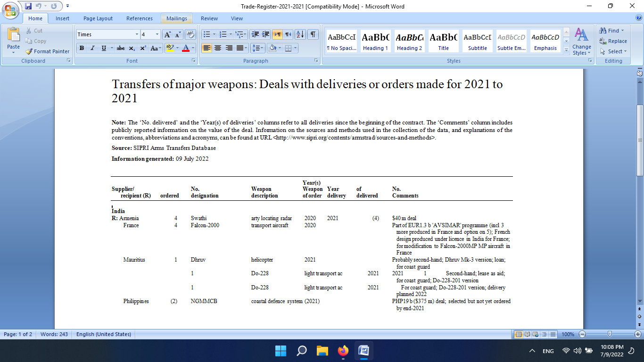
Task: Align paragraph text to the right
Action: tap(229, 48)
